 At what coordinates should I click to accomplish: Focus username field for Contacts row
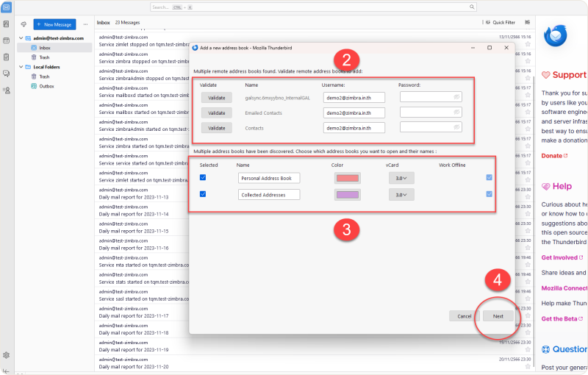[x=354, y=127]
